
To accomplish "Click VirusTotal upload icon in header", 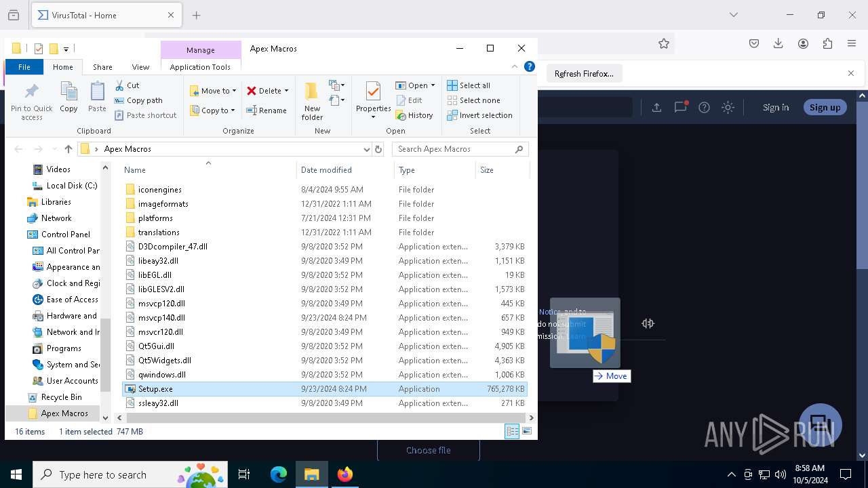I will tap(656, 107).
